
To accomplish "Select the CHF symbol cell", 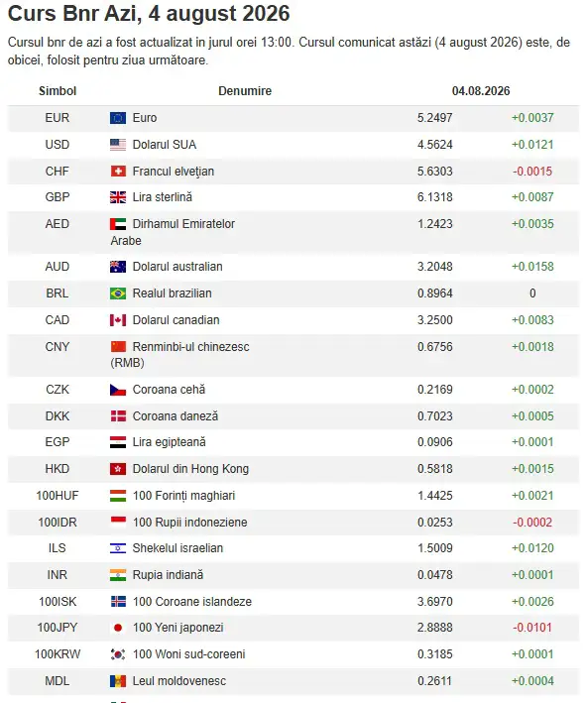I will (57, 172).
